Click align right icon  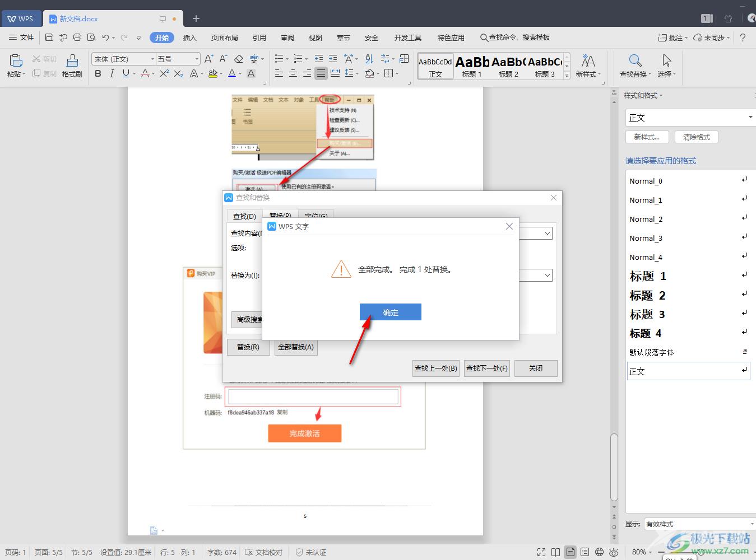coord(307,73)
